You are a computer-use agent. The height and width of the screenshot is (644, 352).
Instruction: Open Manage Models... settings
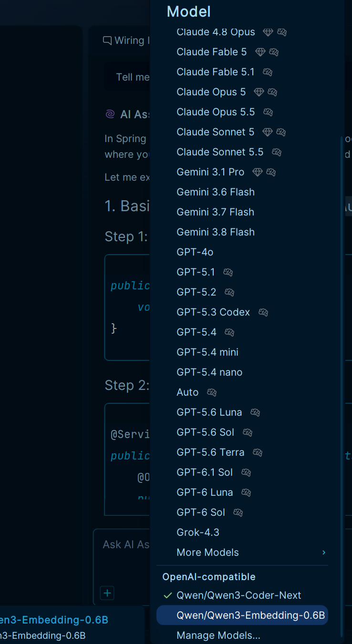(x=242, y=635)
